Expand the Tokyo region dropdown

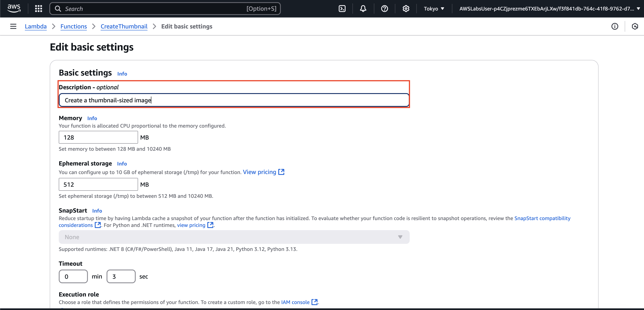(434, 9)
